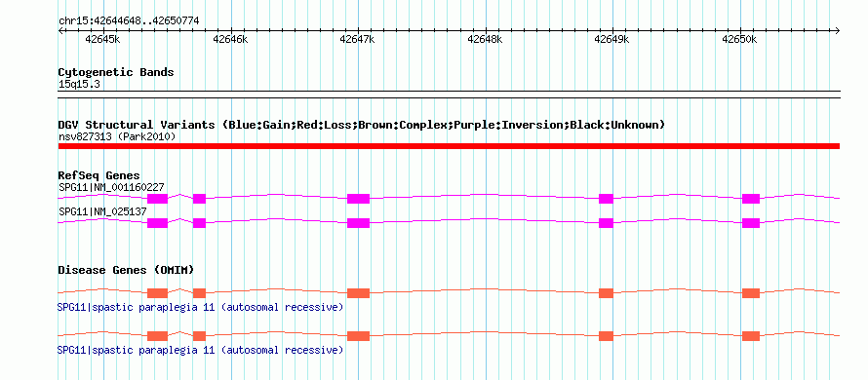Select the Cytogenetic Bands track title

click(x=116, y=72)
